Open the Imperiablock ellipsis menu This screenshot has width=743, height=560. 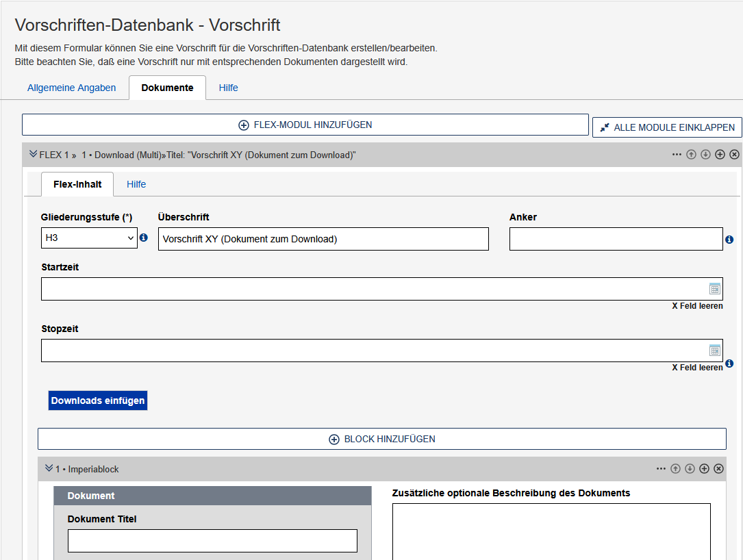pyautogui.click(x=661, y=469)
